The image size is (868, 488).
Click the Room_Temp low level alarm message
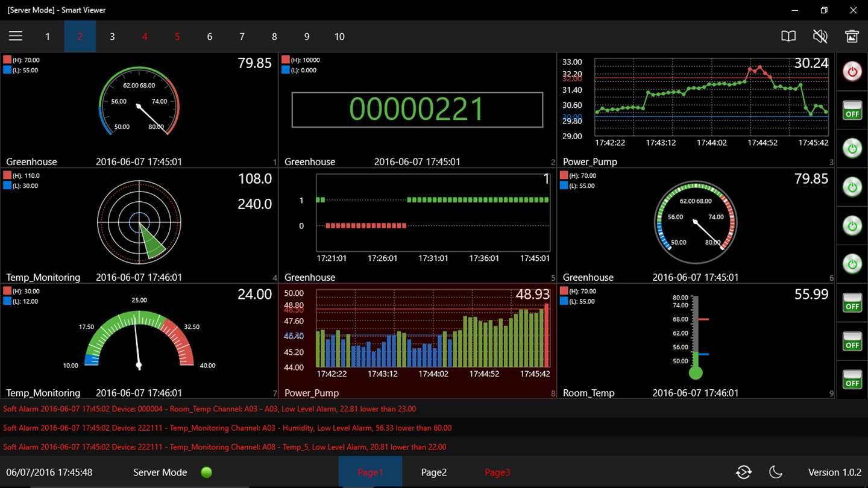pos(209,408)
